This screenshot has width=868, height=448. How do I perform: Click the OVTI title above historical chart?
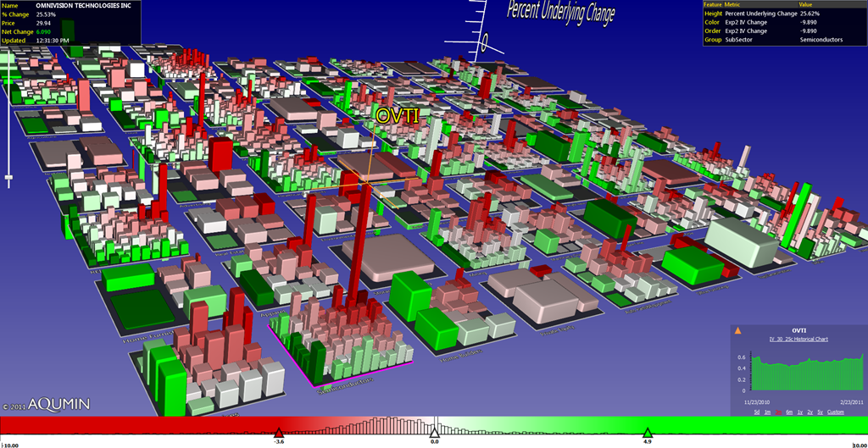[798, 331]
